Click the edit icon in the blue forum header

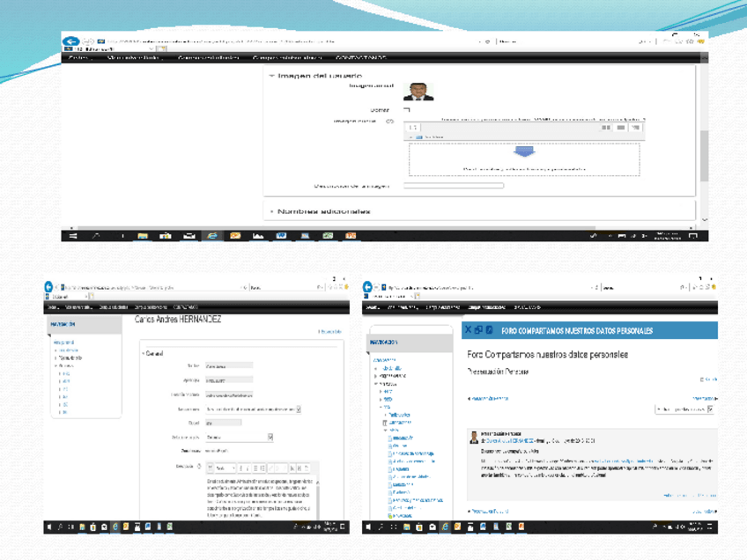[489, 329]
